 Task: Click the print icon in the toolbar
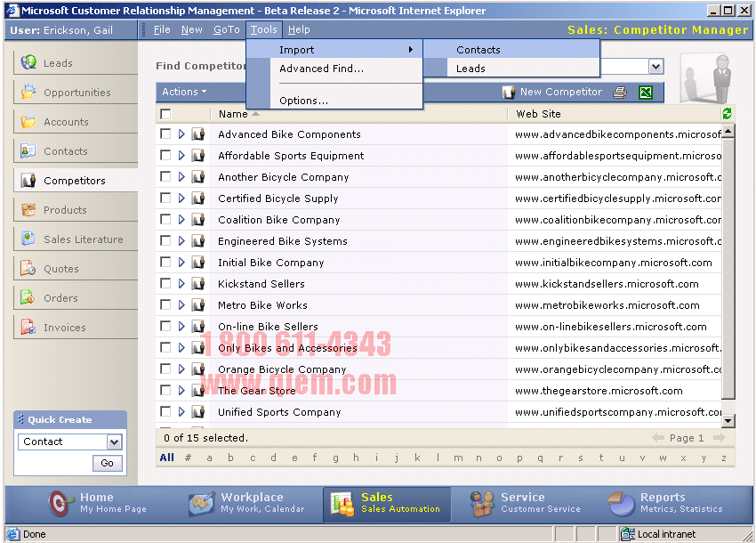tap(620, 93)
